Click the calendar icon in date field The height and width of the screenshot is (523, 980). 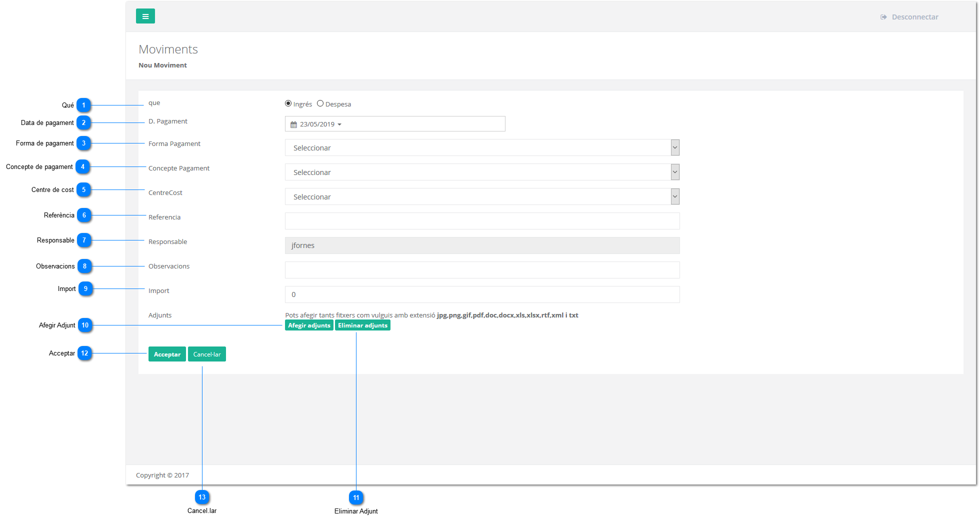293,124
